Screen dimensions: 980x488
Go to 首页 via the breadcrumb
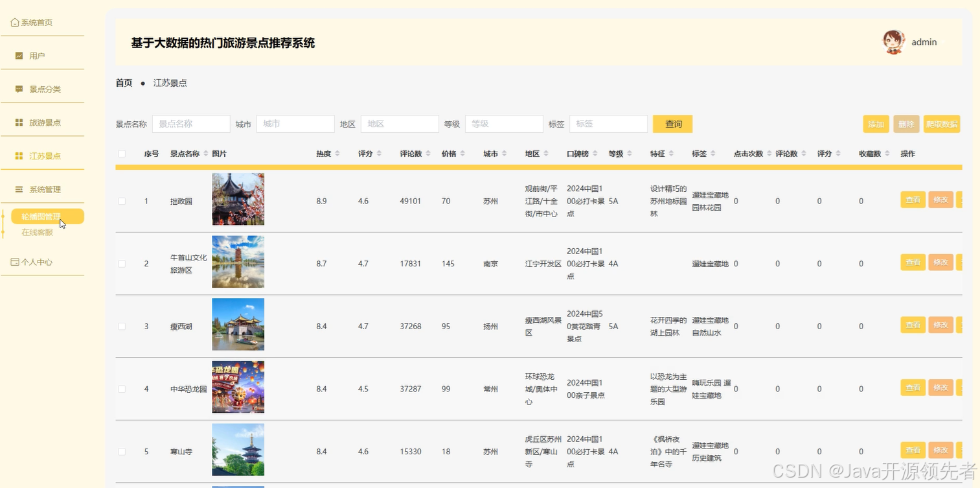pos(124,83)
